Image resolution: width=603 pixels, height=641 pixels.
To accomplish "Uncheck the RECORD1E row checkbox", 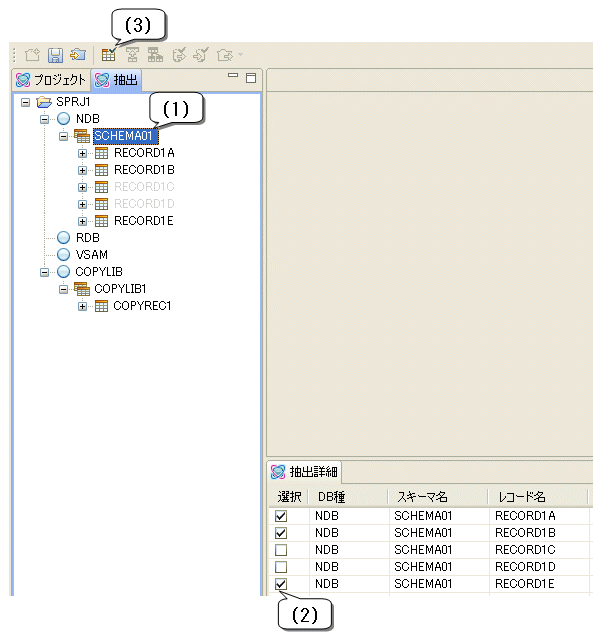I will point(281,584).
